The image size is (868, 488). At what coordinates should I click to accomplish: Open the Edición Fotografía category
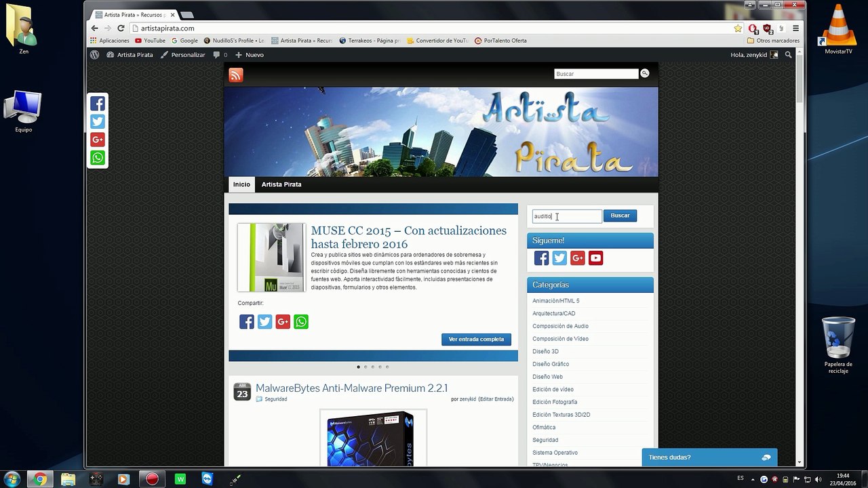555,402
